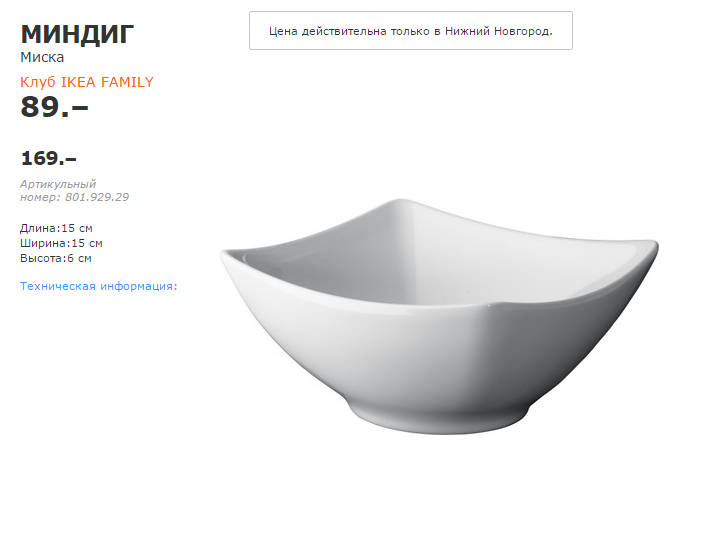Click the bowl's pointed left corner
Viewport: 703px width, 553px height.
pyautogui.click(x=226, y=255)
